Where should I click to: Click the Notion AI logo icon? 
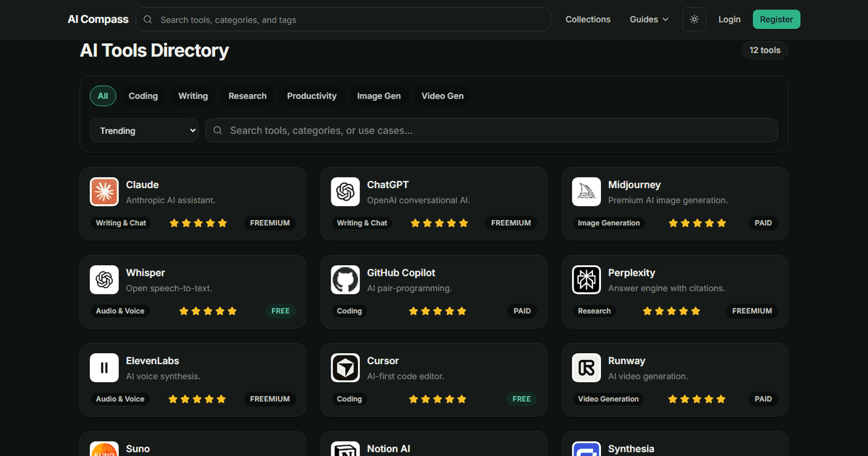(345, 449)
